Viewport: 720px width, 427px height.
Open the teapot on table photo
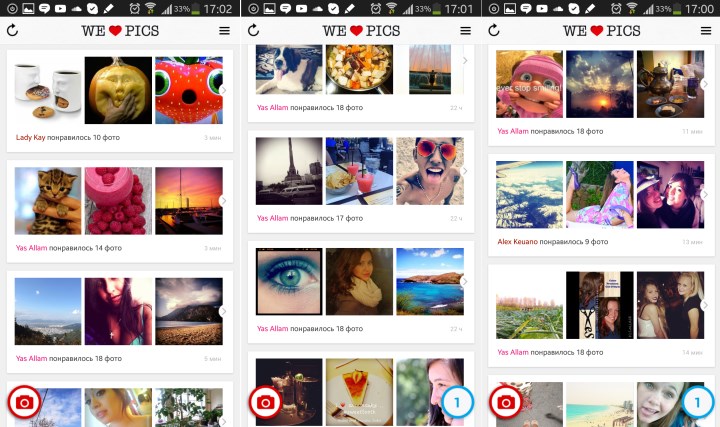coord(670,84)
